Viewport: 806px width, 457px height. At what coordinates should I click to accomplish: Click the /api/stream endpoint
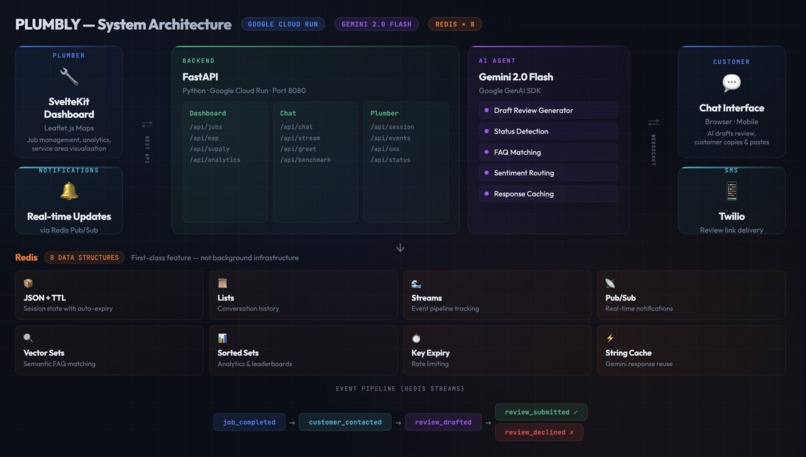pos(300,138)
